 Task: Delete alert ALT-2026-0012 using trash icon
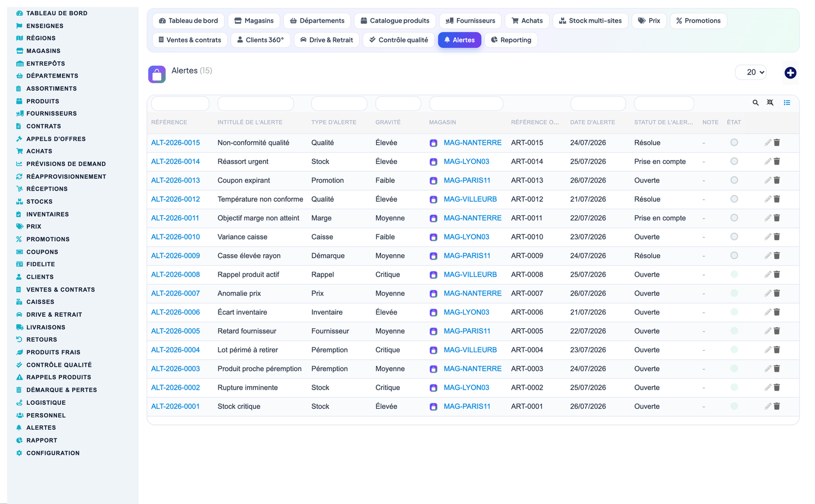[x=777, y=199]
